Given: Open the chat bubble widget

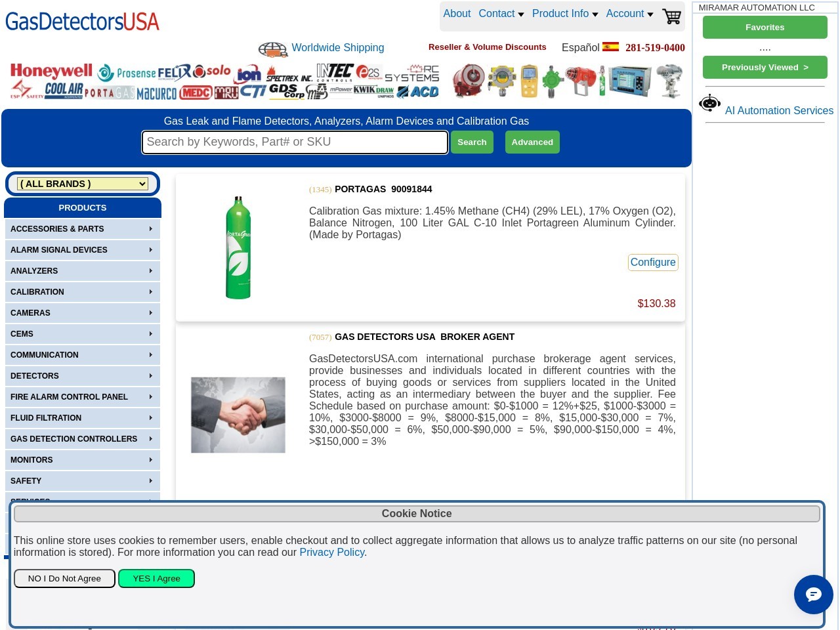Looking at the screenshot, I should pyautogui.click(x=813, y=595).
